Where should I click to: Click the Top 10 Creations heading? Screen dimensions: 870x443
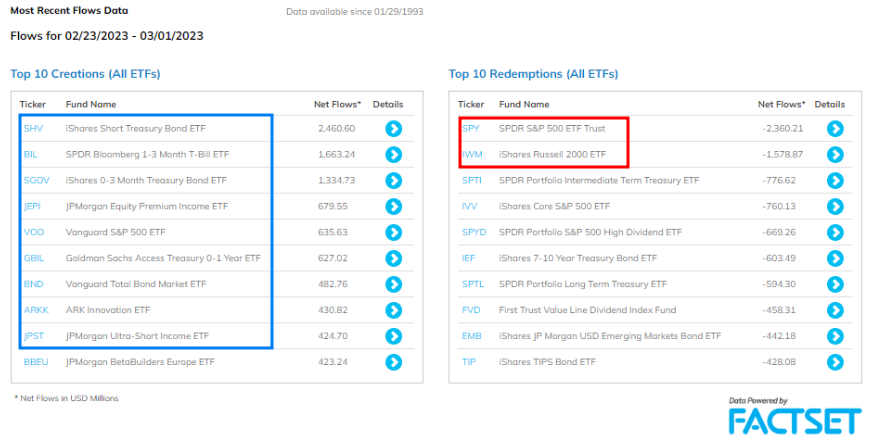[x=85, y=74]
